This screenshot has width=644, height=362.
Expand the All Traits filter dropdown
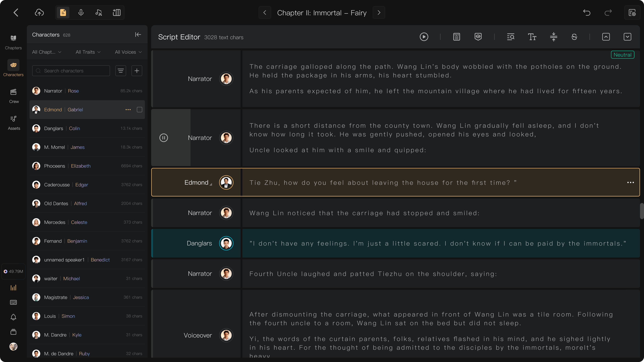pyautogui.click(x=88, y=52)
